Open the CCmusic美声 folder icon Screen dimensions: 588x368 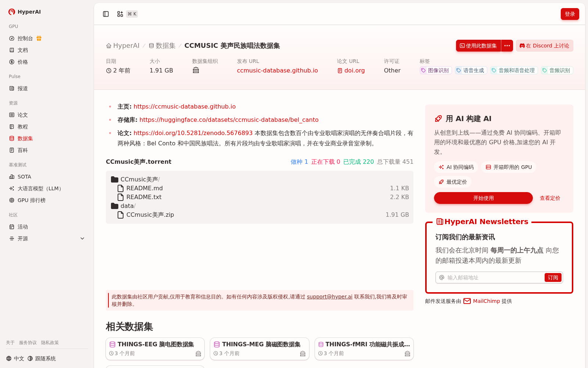115,180
